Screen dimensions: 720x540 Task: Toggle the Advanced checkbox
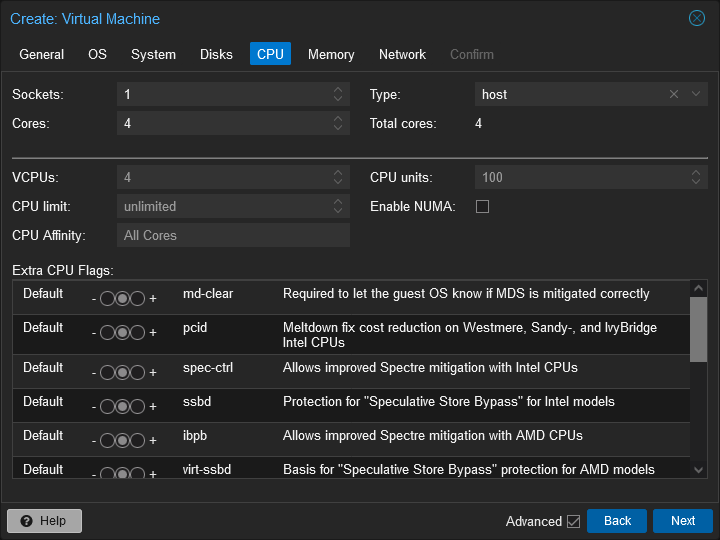pos(573,521)
